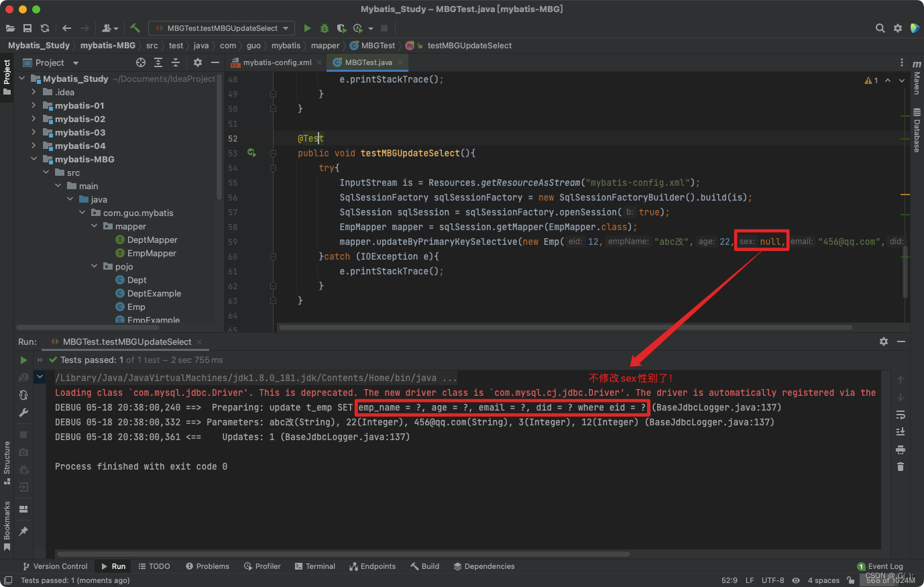Build project with the green hammer icon
This screenshot has width=924, height=587.
point(135,28)
